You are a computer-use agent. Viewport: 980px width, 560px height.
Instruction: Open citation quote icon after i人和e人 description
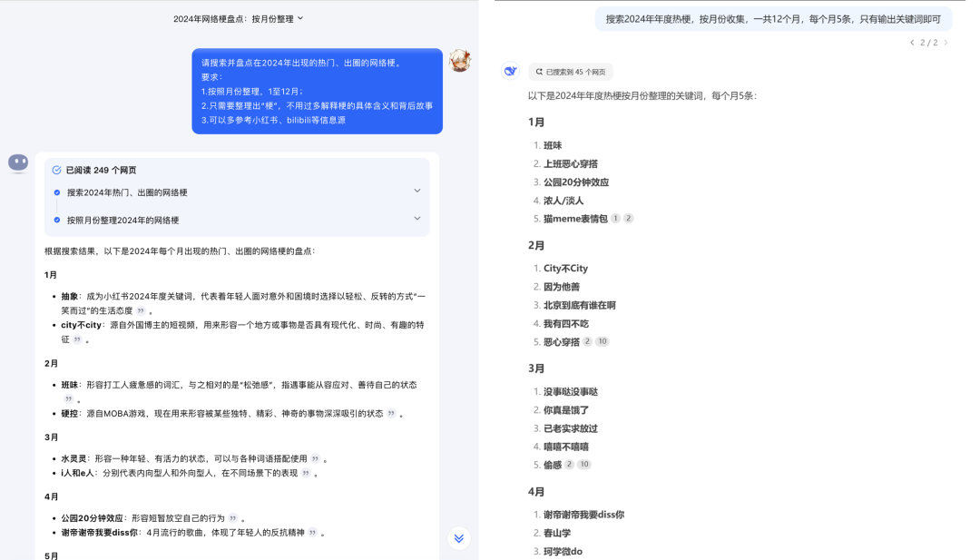306,473
